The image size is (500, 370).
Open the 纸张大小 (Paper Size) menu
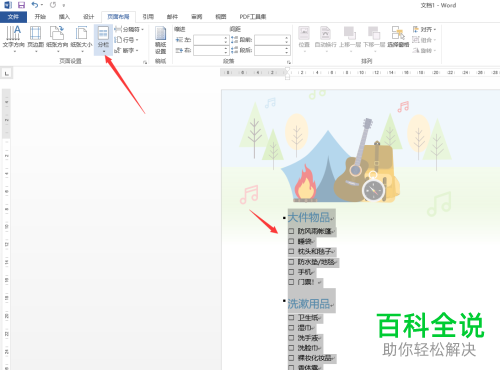pos(81,39)
